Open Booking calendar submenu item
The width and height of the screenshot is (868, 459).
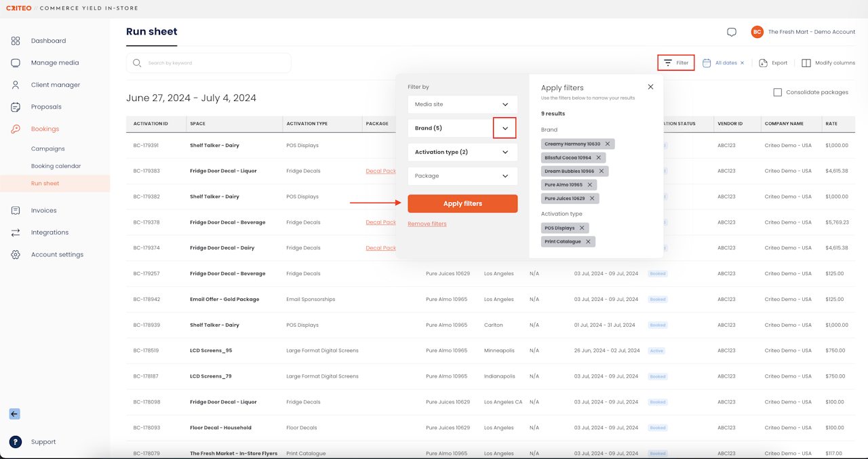[x=56, y=166]
